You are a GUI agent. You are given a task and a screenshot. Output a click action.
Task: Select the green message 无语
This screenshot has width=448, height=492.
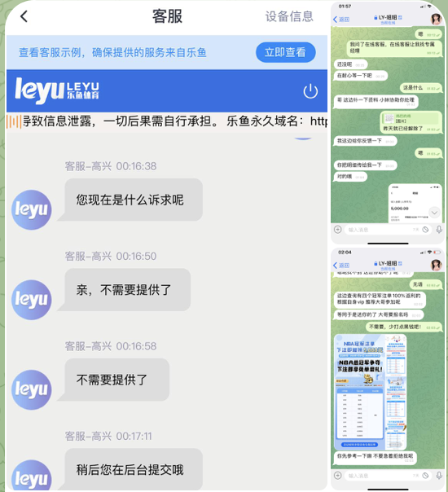(x=424, y=284)
